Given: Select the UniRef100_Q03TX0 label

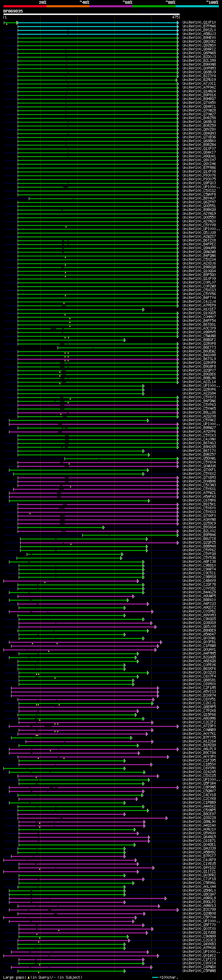Looking at the screenshot, I should click(x=199, y=929).
